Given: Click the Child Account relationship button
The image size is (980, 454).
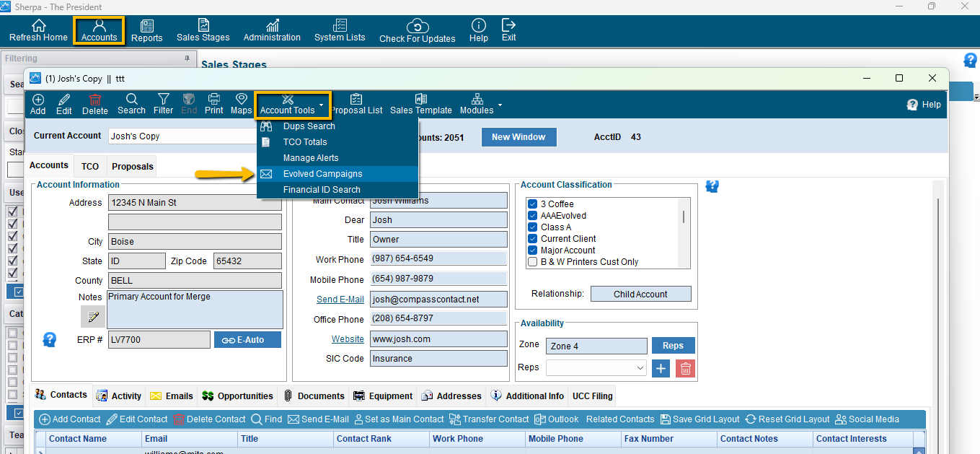Looking at the screenshot, I should 640,294.
